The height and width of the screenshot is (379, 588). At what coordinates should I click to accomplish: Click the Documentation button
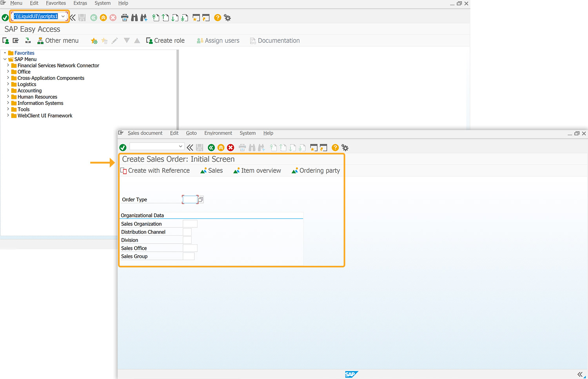pyautogui.click(x=275, y=41)
